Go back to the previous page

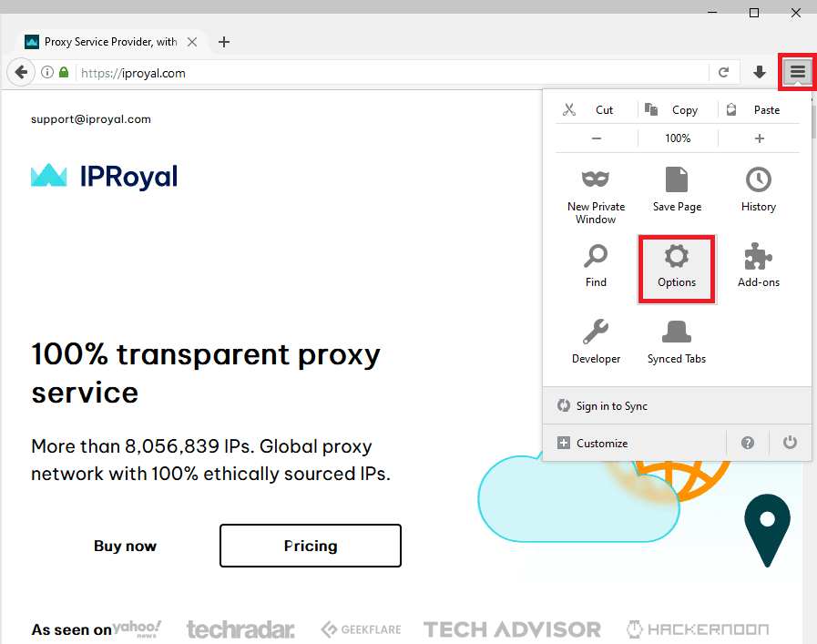21,72
